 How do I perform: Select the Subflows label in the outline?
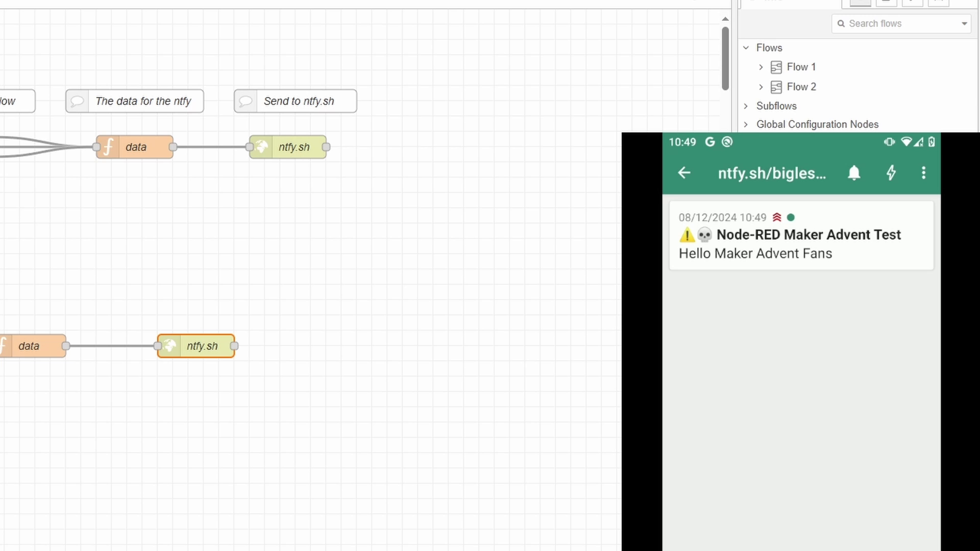pos(776,106)
